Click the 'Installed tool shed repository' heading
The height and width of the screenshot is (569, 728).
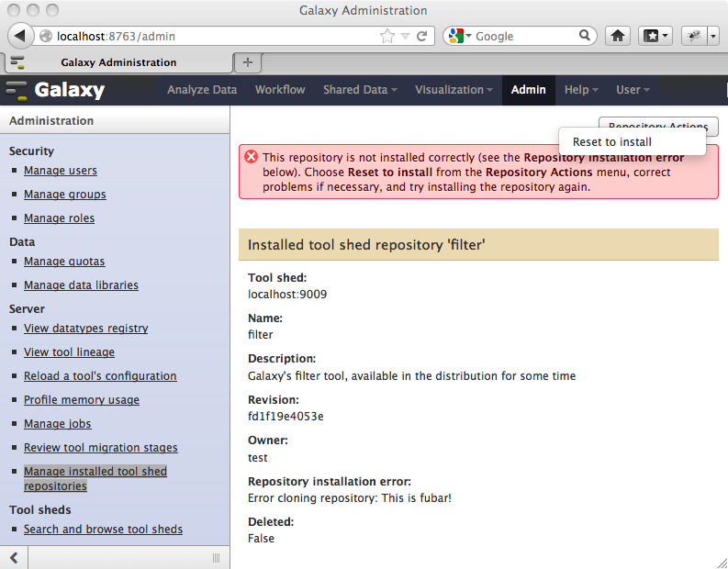pos(366,245)
